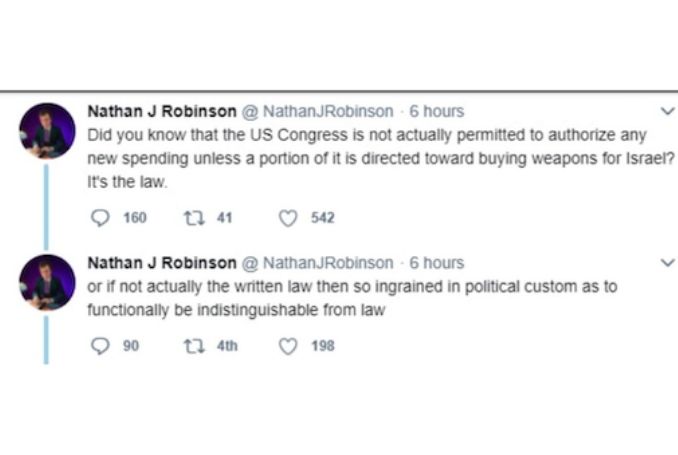Expand the options chevron on the Congress tweet
Image resolution: width=678 pixels, height=455 pixels.
point(667,111)
